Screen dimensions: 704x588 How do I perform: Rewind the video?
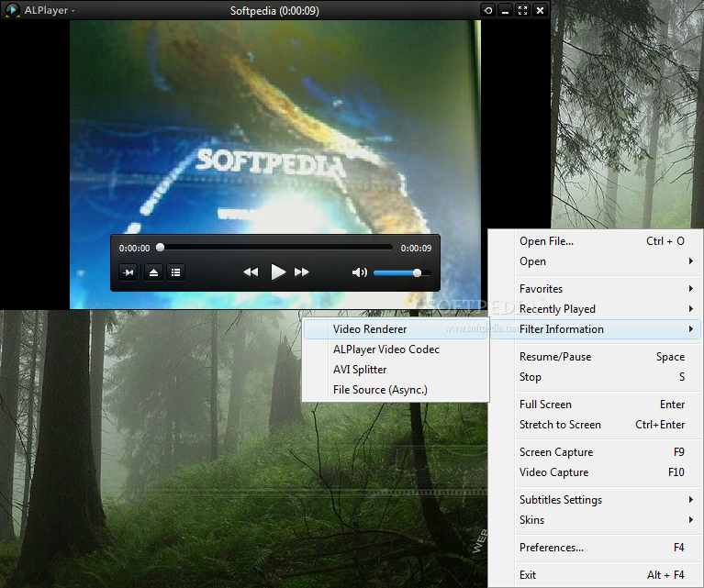[x=251, y=272]
